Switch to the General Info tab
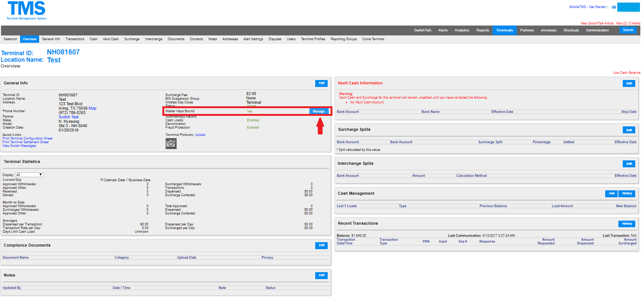The width and height of the screenshot is (644, 297). 51,39
